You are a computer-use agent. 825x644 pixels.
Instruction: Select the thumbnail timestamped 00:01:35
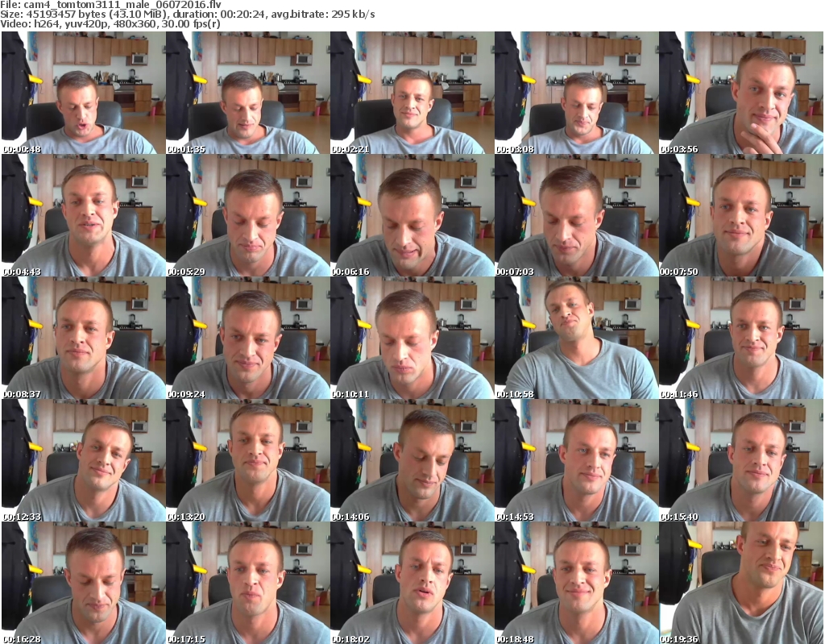click(248, 93)
